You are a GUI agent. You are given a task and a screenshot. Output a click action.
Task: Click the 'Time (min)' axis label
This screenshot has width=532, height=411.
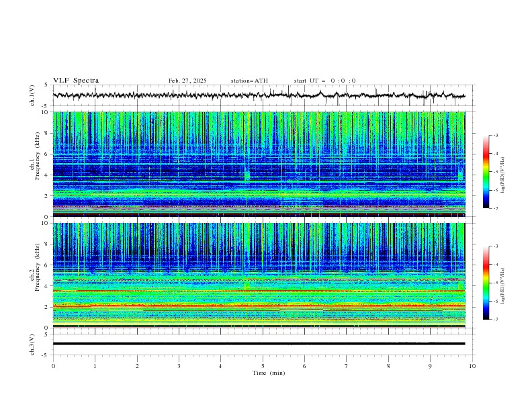click(269, 373)
